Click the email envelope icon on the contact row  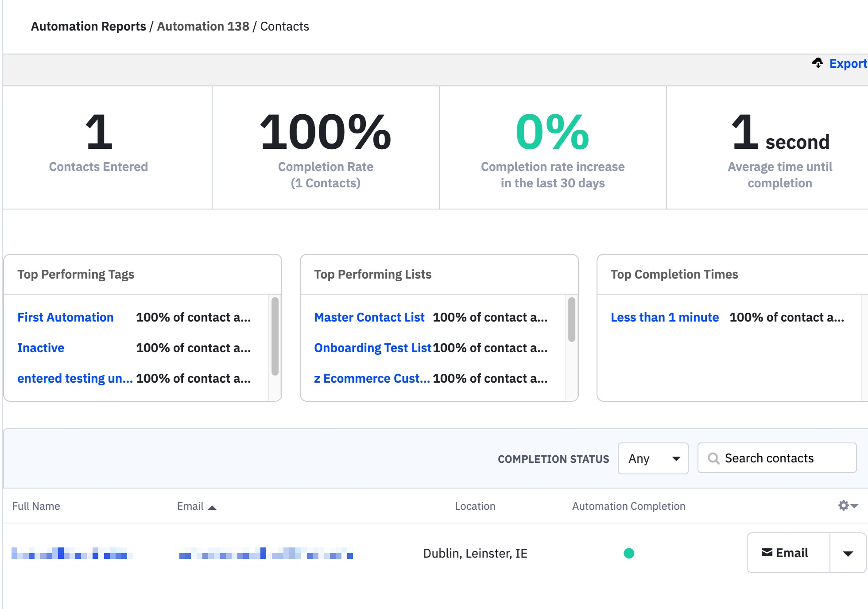click(768, 552)
